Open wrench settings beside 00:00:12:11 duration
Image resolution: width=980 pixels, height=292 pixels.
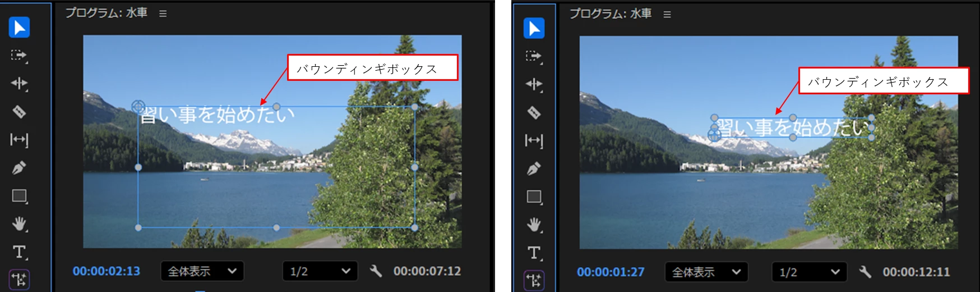click(865, 272)
